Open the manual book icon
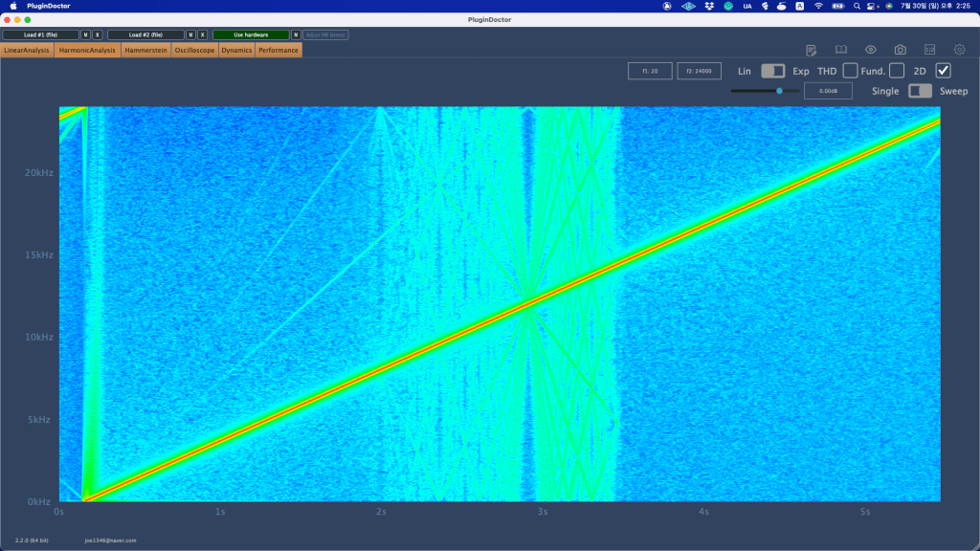 coord(841,50)
